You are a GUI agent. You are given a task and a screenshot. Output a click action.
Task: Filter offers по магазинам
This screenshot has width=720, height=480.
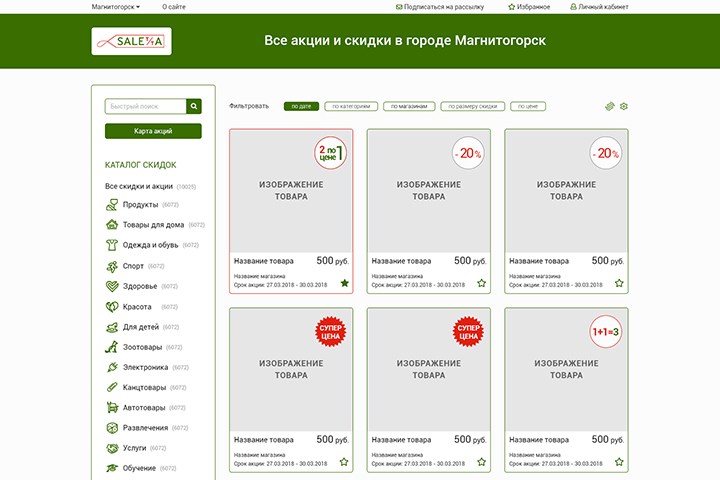(409, 106)
